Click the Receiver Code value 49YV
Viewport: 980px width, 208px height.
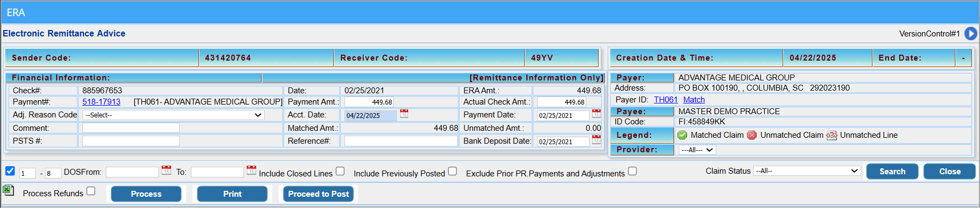coord(542,58)
